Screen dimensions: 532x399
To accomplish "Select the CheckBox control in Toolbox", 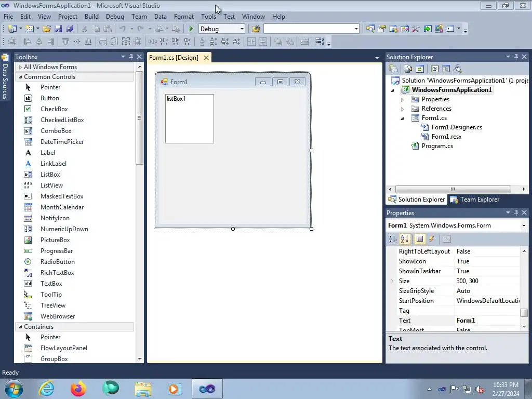I will 54,109.
